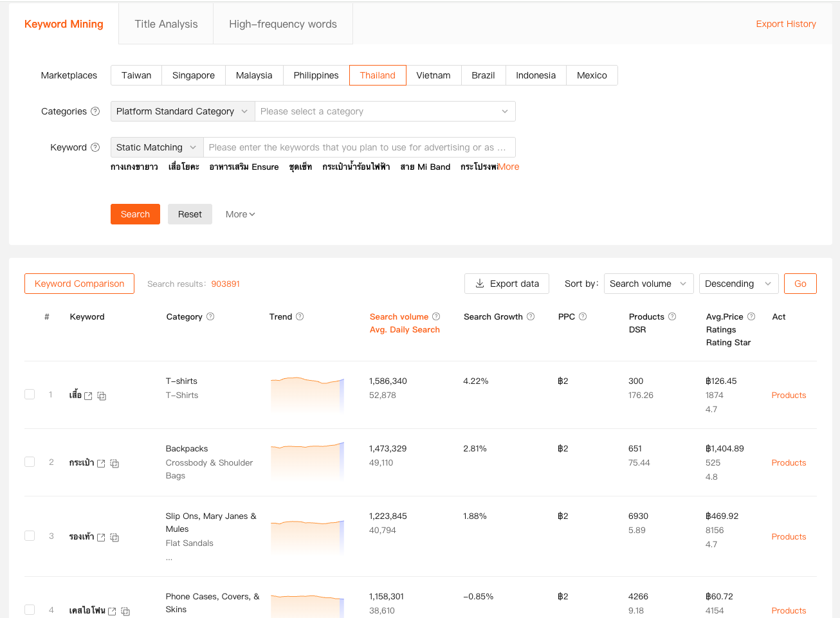The image size is (840, 618).
Task: Switch to the Title Analysis tab
Action: pos(166,24)
